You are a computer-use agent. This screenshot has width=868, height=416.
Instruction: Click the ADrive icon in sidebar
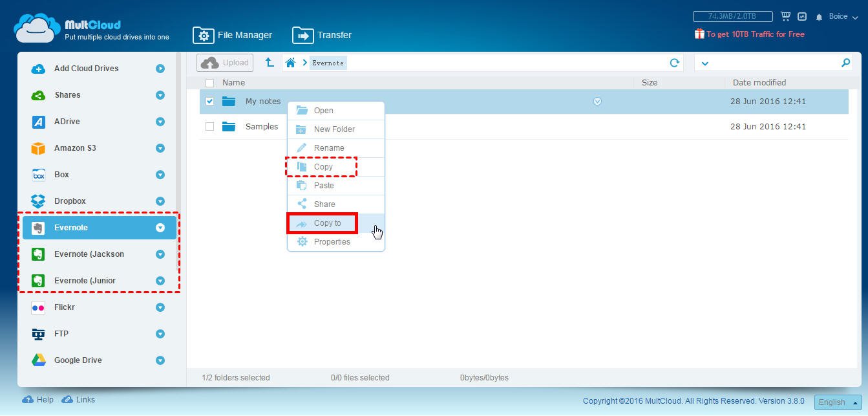(x=38, y=122)
